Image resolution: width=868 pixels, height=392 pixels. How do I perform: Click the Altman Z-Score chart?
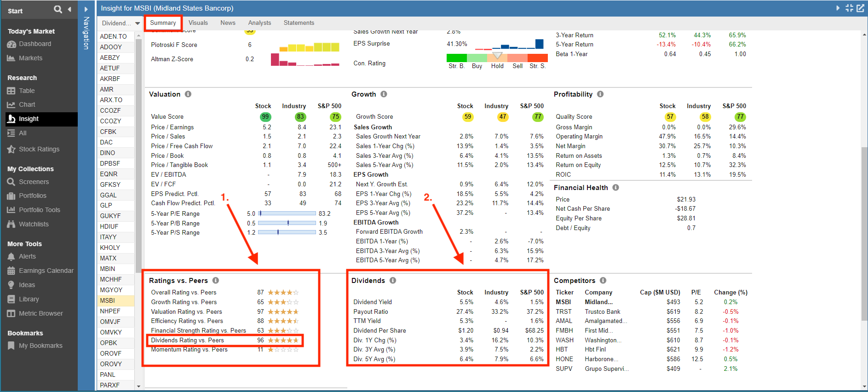pos(305,60)
